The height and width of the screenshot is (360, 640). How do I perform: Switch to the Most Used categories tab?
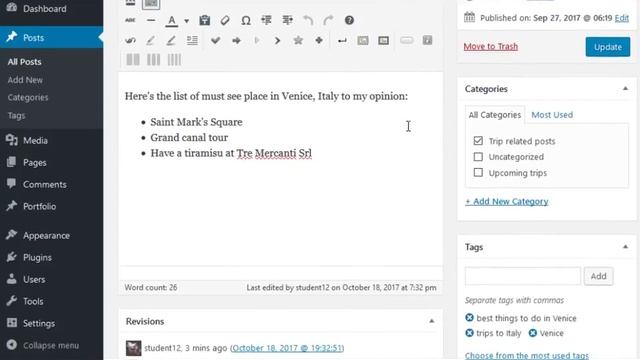pyautogui.click(x=552, y=115)
